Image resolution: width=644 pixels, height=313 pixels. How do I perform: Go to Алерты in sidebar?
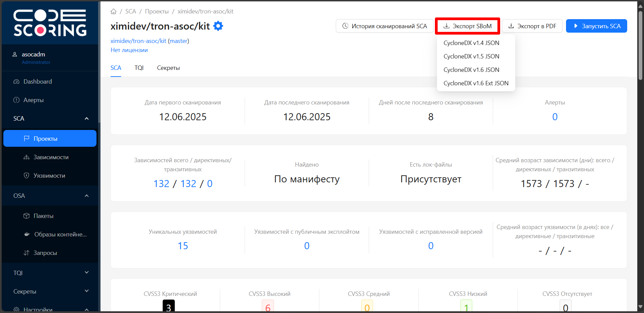tap(33, 100)
